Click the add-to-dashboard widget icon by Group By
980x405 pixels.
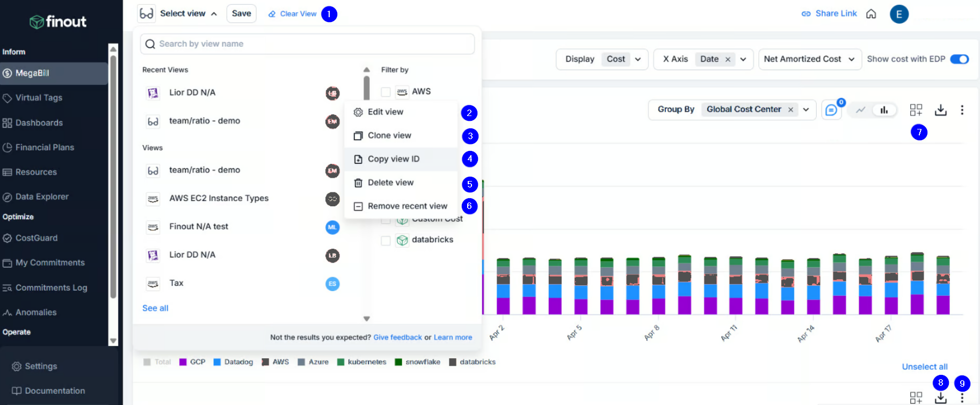click(916, 110)
